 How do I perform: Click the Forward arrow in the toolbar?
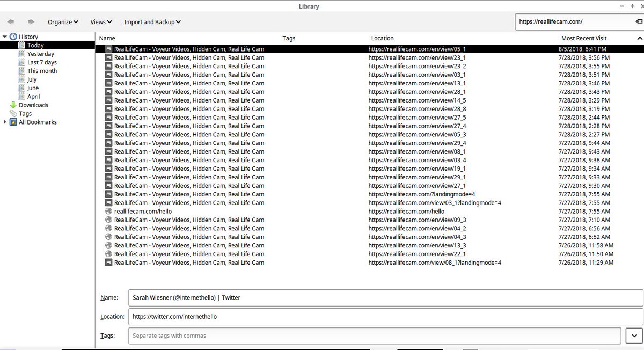[31, 22]
